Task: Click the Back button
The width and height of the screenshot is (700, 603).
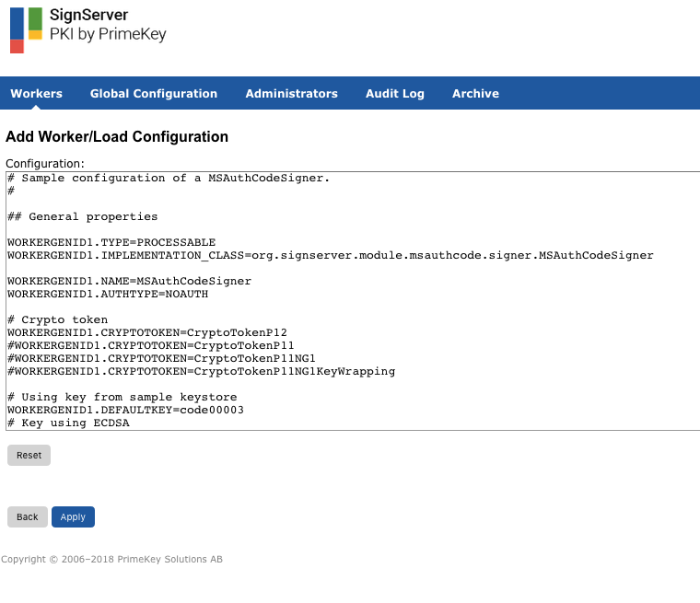Action: click(x=28, y=517)
